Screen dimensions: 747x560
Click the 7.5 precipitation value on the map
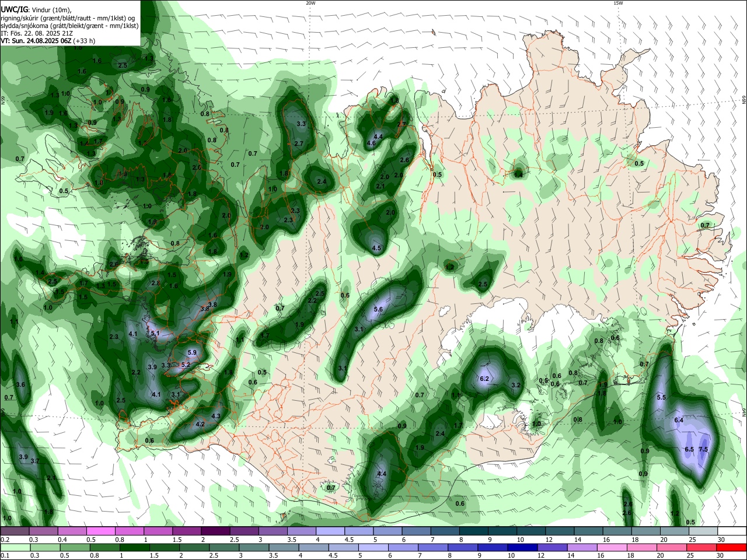703,450
